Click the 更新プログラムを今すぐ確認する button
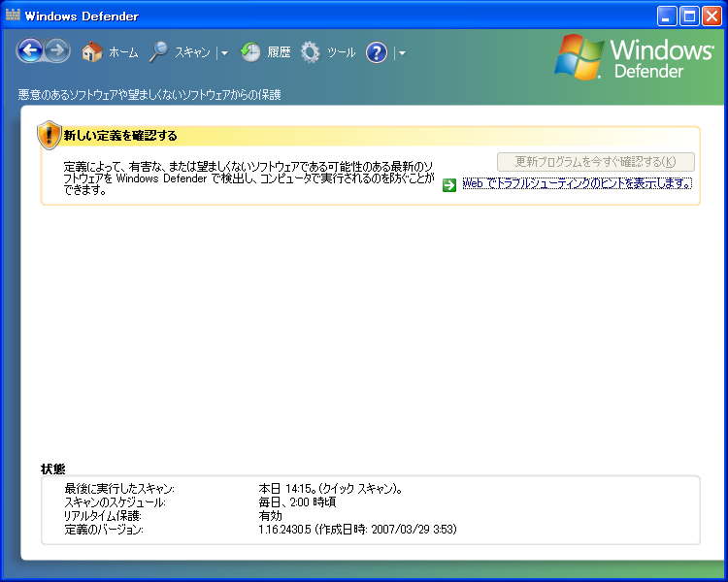The height and width of the screenshot is (582, 728). pyautogui.click(x=596, y=162)
